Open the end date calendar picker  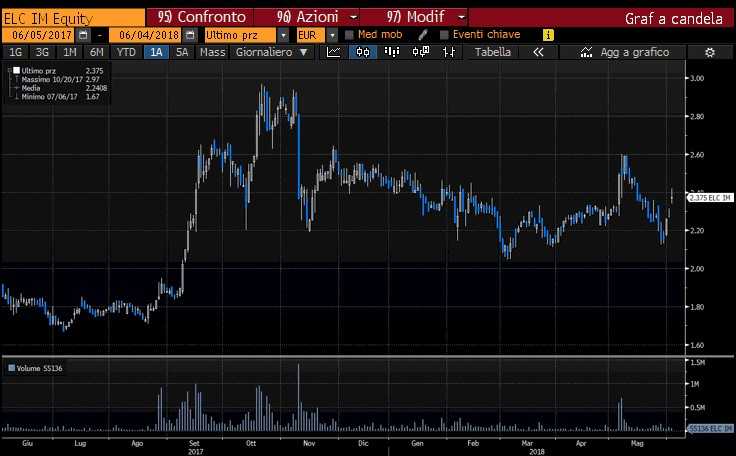(190, 35)
